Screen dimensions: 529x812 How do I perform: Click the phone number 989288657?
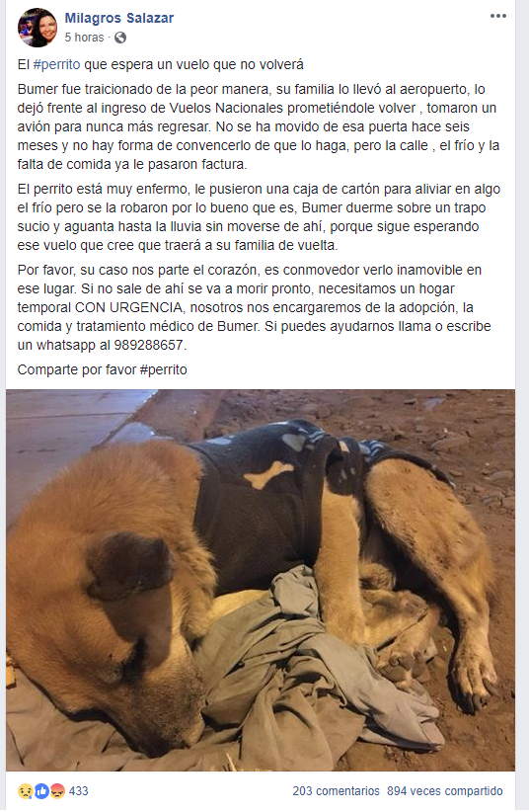149,345
